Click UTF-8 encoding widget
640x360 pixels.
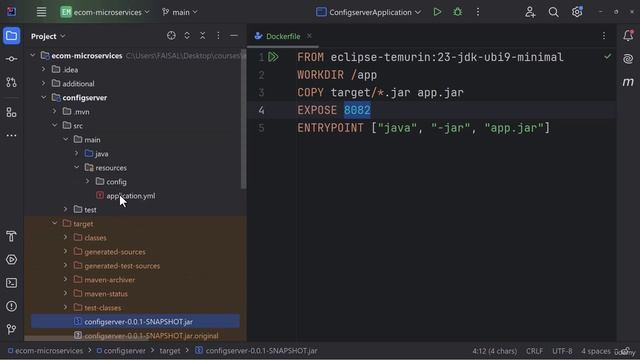[562, 351]
